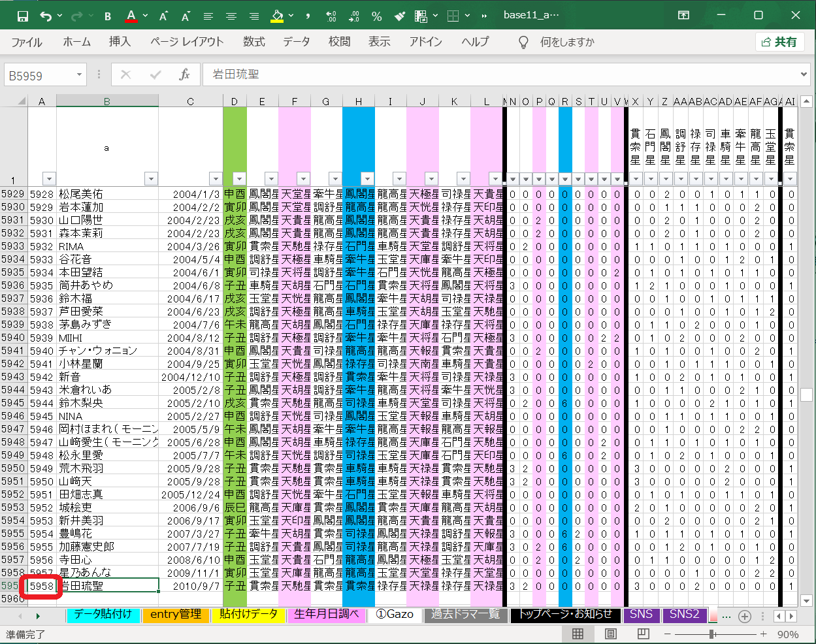Click the insert function fx icon
Image resolution: width=816 pixels, height=644 pixels.
pyautogui.click(x=184, y=74)
